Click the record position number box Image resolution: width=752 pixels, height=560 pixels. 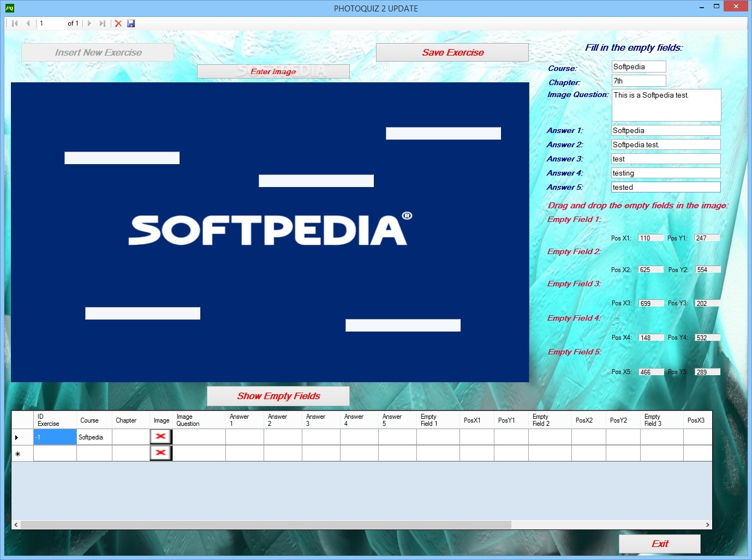(x=51, y=23)
